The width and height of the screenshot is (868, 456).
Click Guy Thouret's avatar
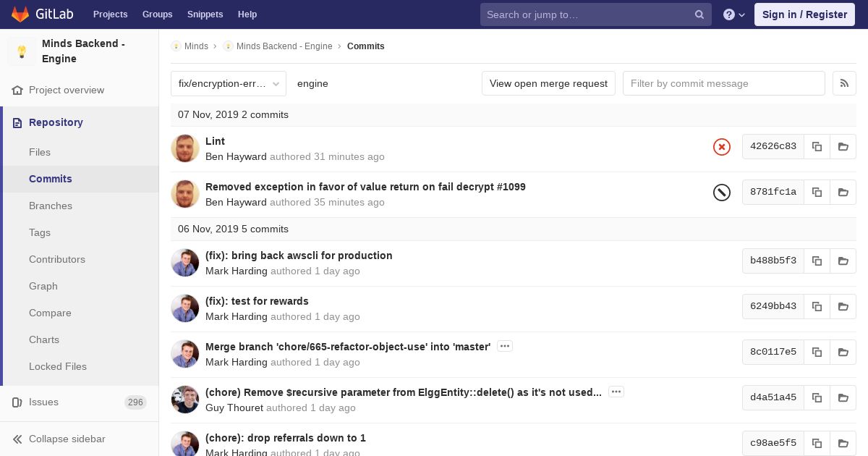click(x=185, y=400)
